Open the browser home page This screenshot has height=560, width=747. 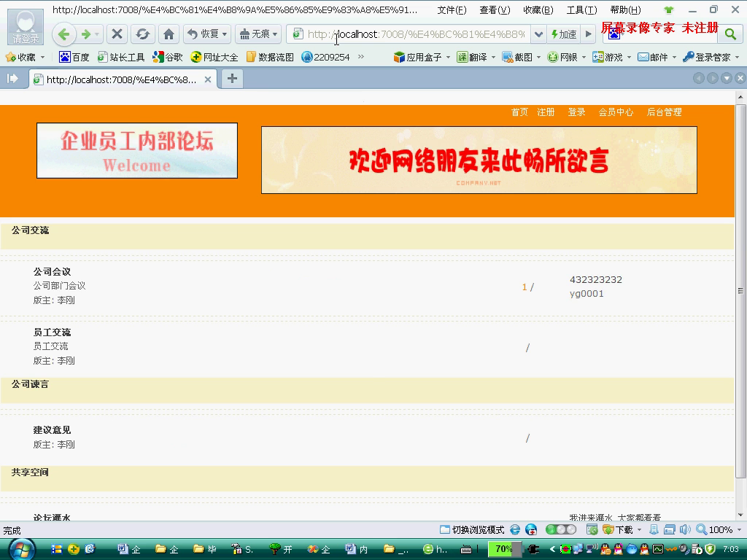[x=169, y=34]
